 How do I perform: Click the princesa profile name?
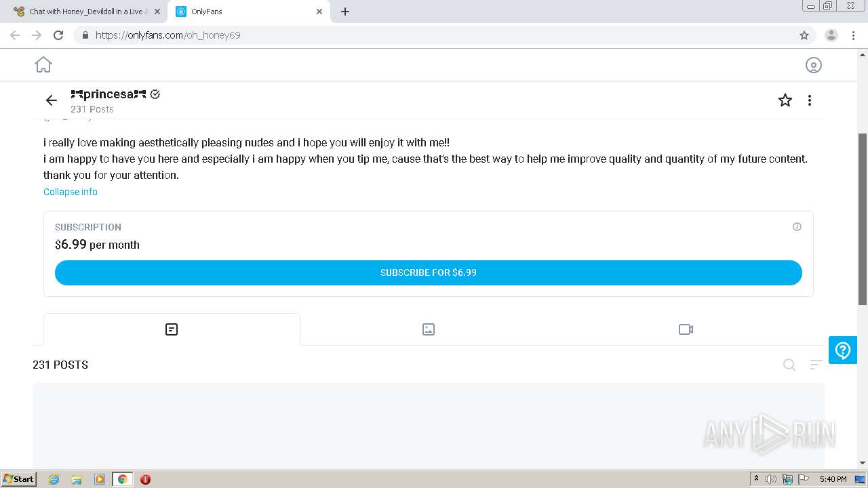pyautogui.click(x=108, y=94)
